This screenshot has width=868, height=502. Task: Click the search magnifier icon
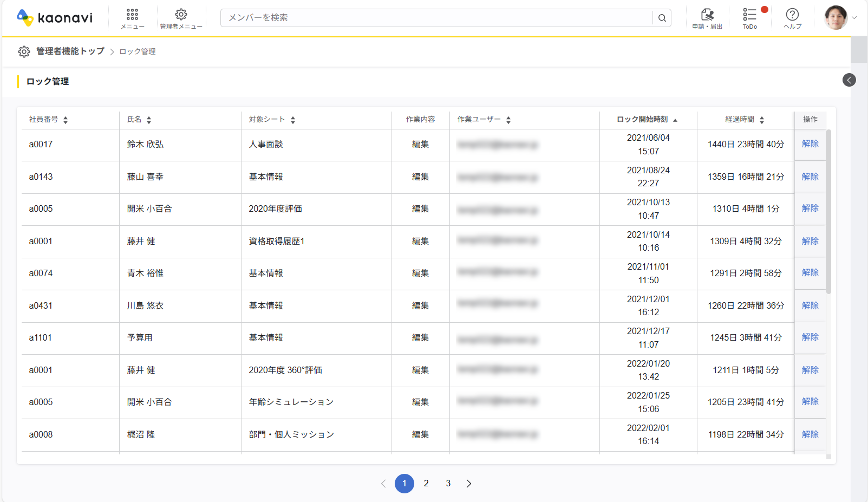coord(662,18)
